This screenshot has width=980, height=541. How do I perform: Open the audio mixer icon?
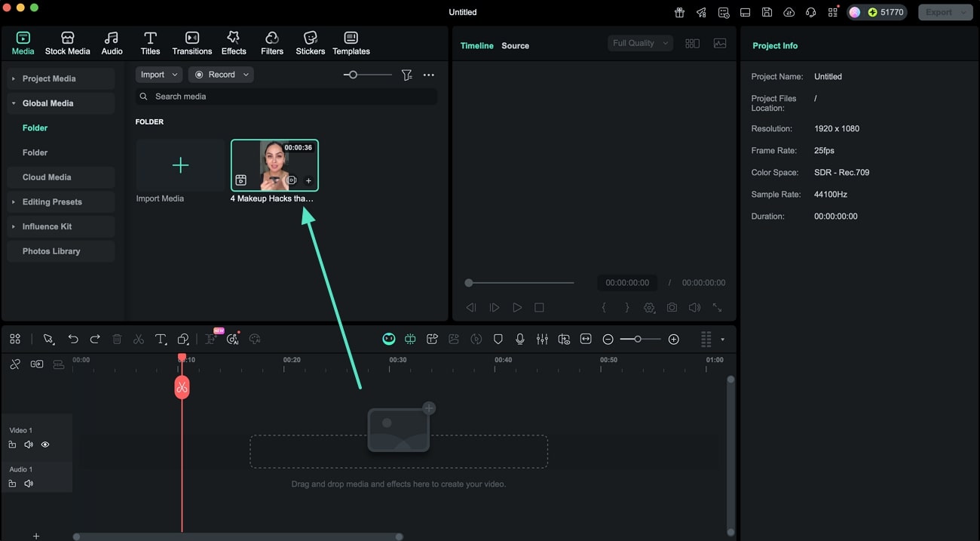[542, 339]
